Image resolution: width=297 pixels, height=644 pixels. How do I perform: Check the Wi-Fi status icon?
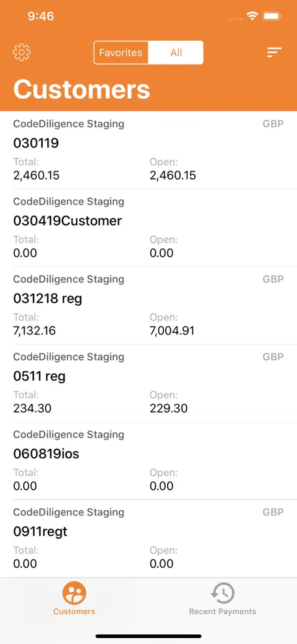[x=252, y=16]
